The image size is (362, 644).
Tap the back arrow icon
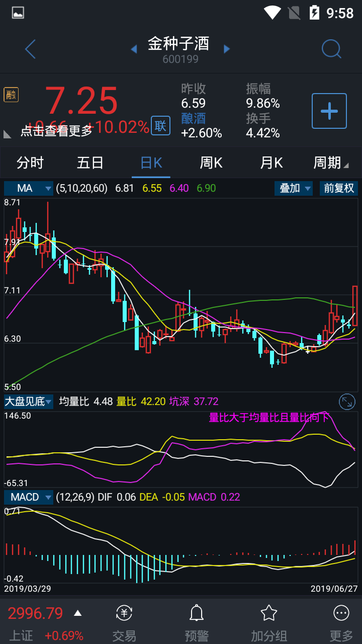[31, 49]
